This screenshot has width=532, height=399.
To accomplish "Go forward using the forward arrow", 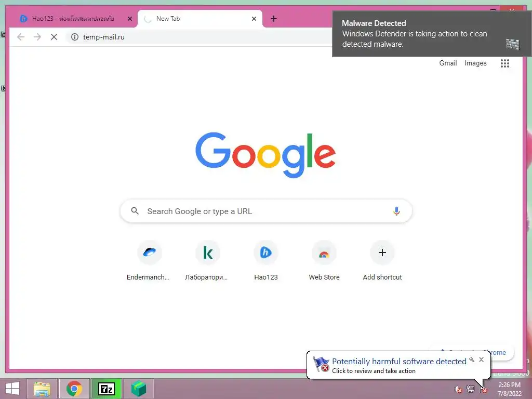I will point(37,37).
